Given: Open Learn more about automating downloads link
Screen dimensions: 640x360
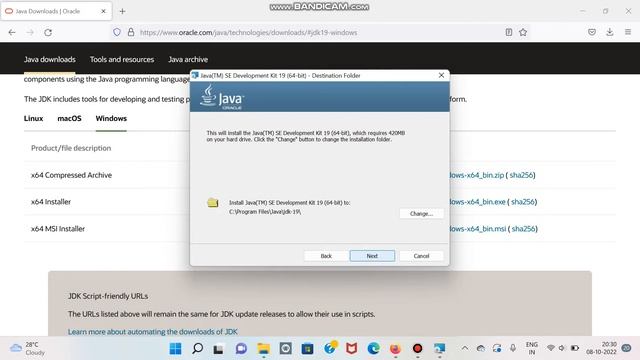Looking at the screenshot, I should pyautogui.click(x=153, y=331).
